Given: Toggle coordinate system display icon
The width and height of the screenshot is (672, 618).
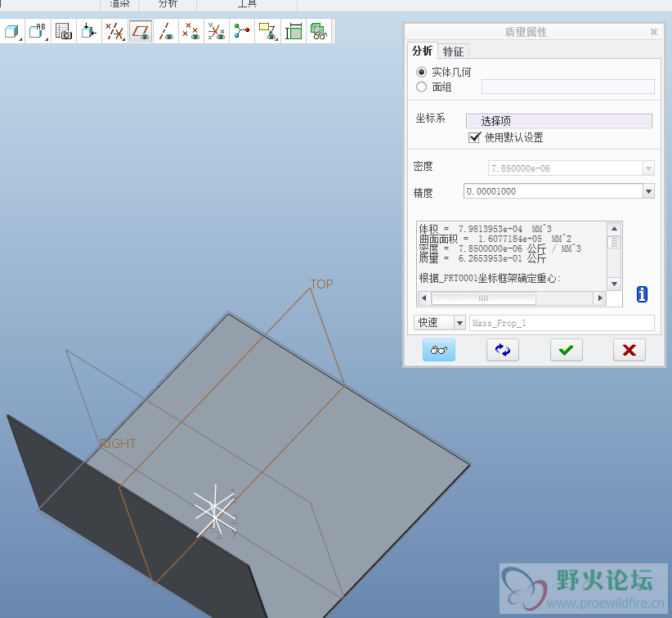Looking at the screenshot, I should 217,32.
